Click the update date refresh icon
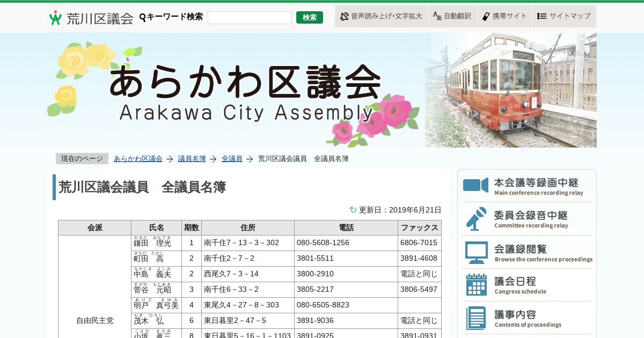 (353, 210)
